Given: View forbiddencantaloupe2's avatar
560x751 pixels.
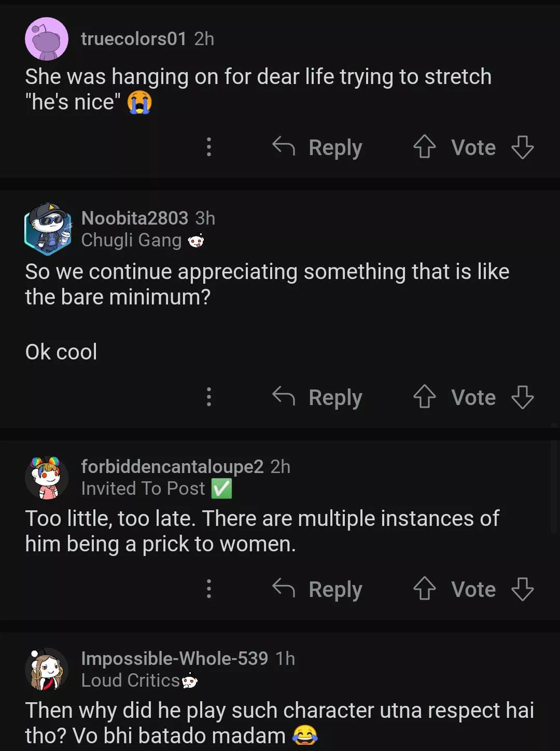Looking at the screenshot, I should pos(47,477).
